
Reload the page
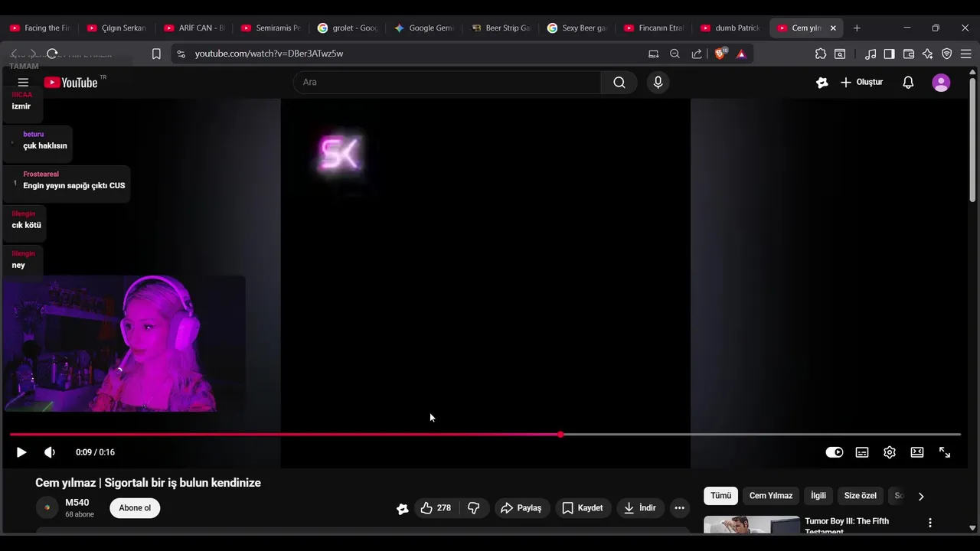[52, 54]
